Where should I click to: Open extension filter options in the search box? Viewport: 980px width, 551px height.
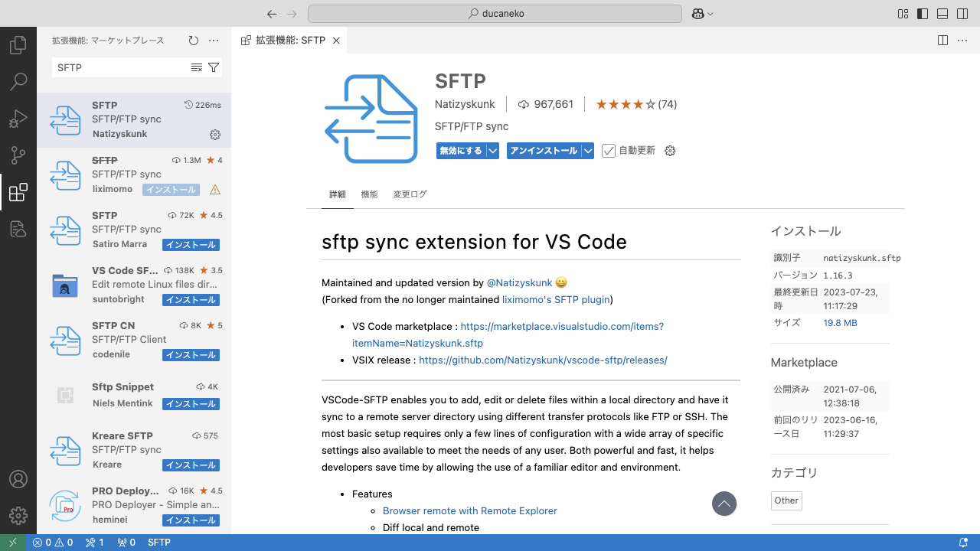pyautogui.click(x=214, y=67)
